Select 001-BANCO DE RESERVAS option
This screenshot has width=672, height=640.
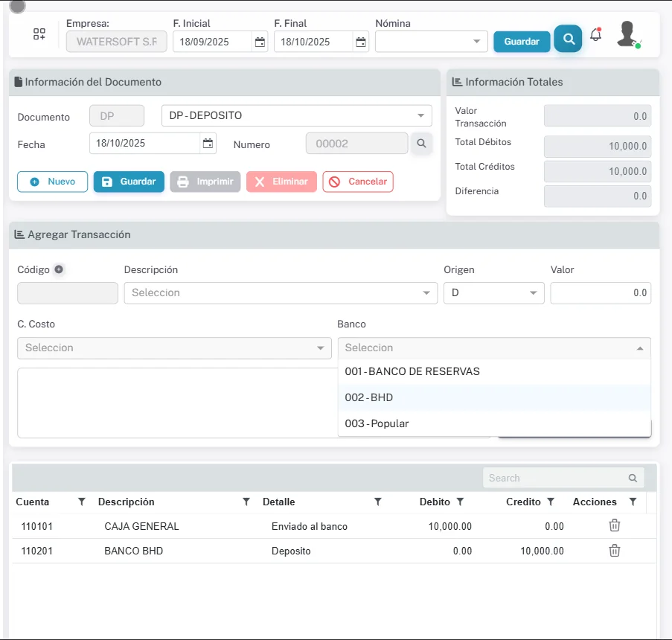[494, 371]
